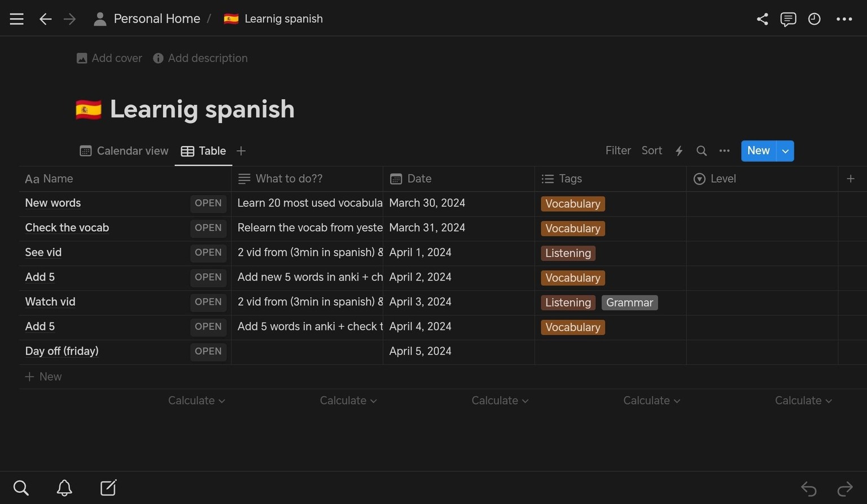Viewport: 867px width, 504px height.
Task: Click the Spain flag page icon beside title
Action: pyautogui.click(x=89, y=109)
